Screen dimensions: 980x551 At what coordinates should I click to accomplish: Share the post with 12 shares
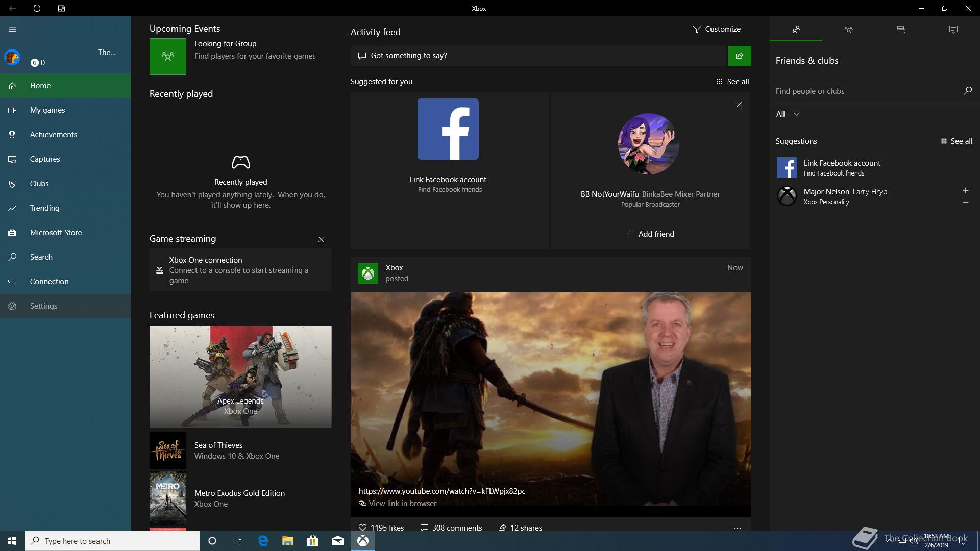point(520,528)
